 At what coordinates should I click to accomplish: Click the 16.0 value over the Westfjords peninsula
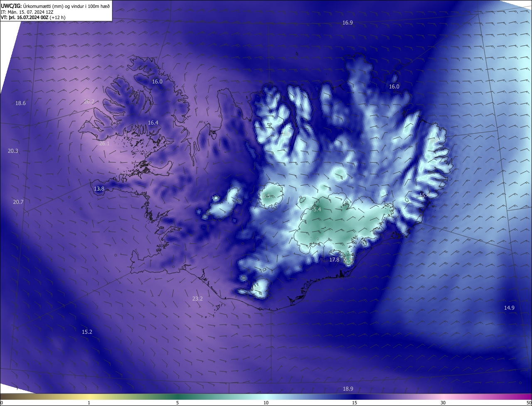[x=157, y=82]
